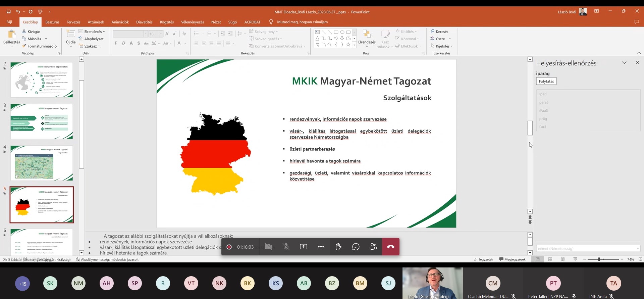Toggle bold F formatting button
The image size is (644, 299).
tap(116, 43)
